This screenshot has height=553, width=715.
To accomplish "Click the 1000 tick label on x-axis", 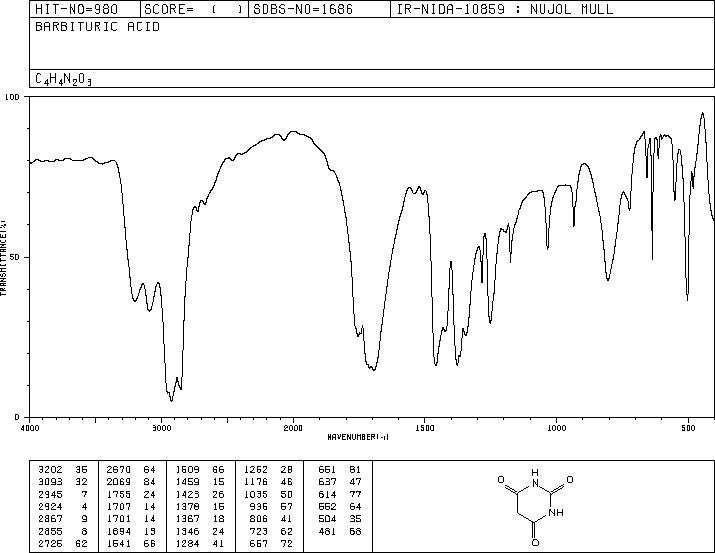I will point(556,428).
